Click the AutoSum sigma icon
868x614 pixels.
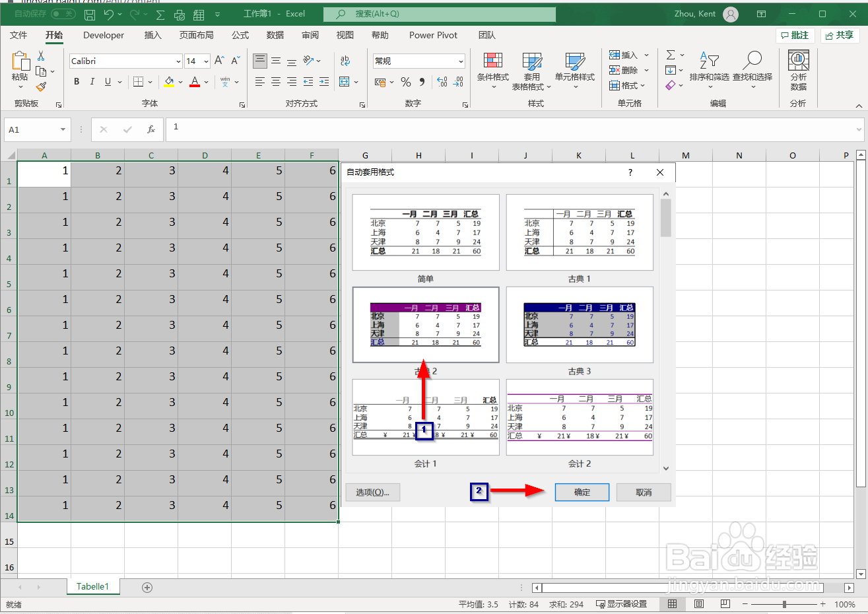pos(671,55)
